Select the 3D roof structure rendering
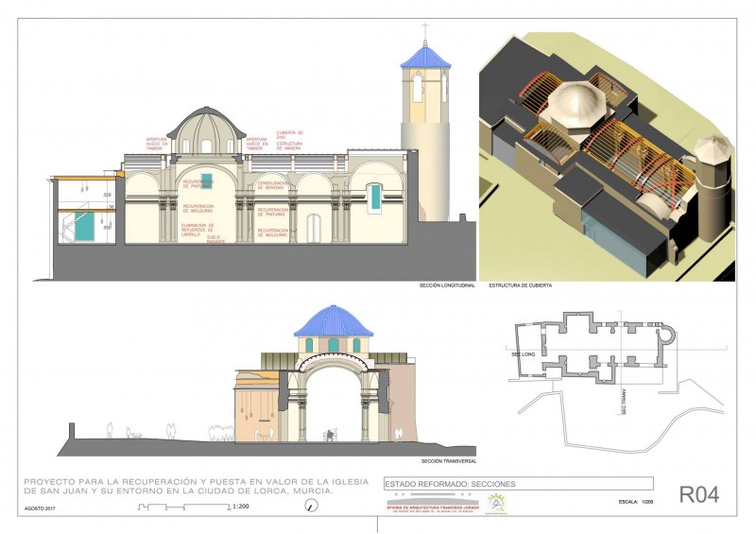This screenshot has width=756, height=534. click(607, 157)
